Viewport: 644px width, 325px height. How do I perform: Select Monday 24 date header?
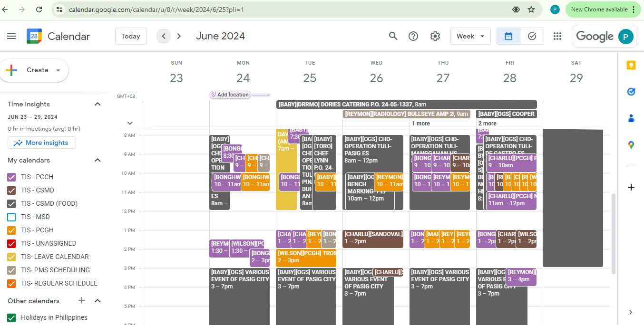(x=243, y=78)
